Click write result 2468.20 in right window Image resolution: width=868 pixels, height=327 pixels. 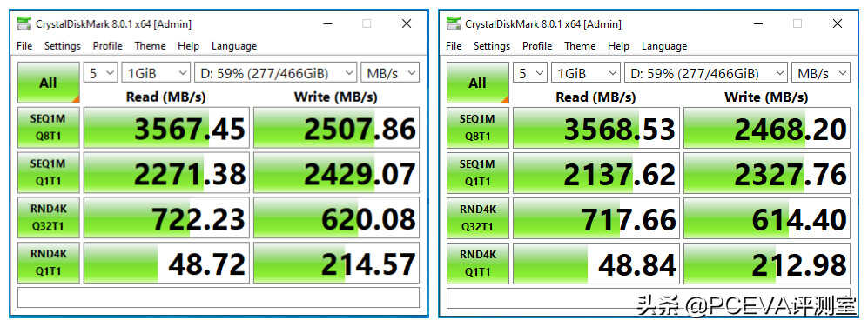tap(767, 128)
